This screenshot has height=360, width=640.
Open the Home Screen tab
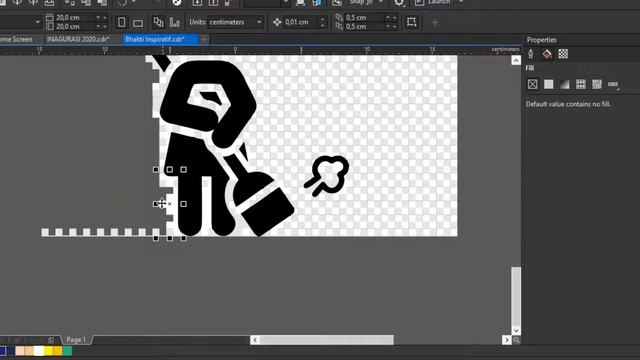[16, 39]
